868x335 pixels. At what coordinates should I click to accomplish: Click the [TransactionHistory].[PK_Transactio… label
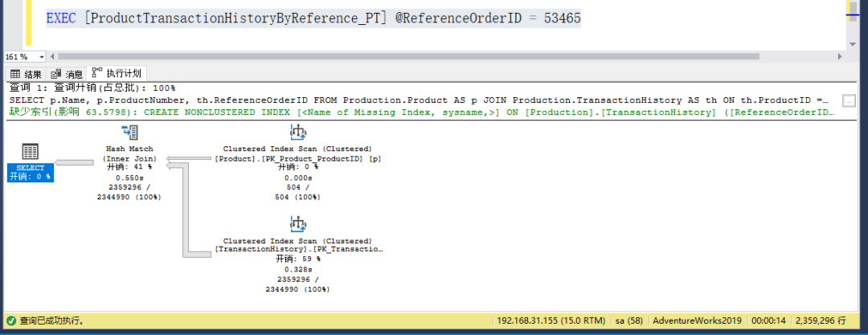(298, 251)
